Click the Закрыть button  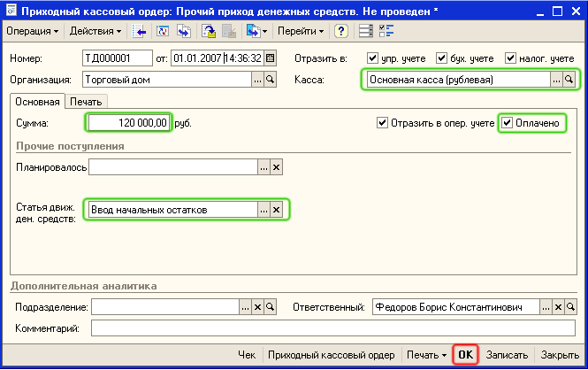(560, 355)
